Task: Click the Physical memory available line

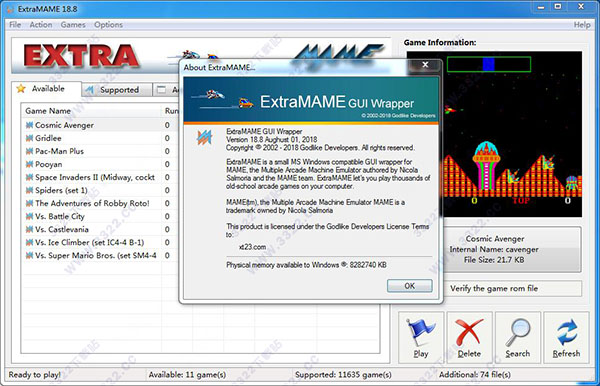Action: coord(306,265)
